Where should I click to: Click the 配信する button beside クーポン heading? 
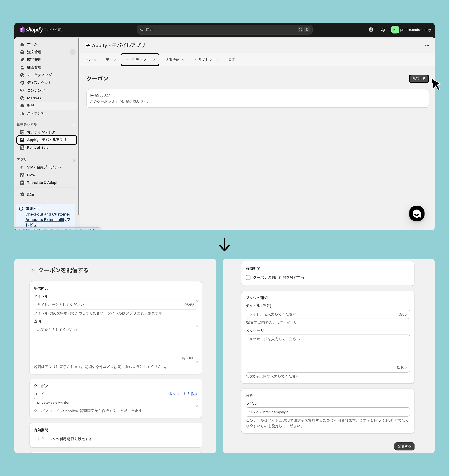(419, 79)
